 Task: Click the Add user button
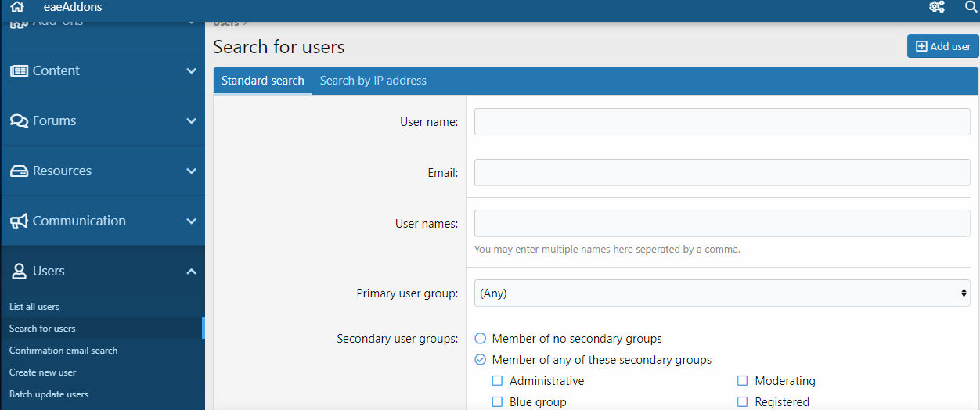click(x=942, y=46)
